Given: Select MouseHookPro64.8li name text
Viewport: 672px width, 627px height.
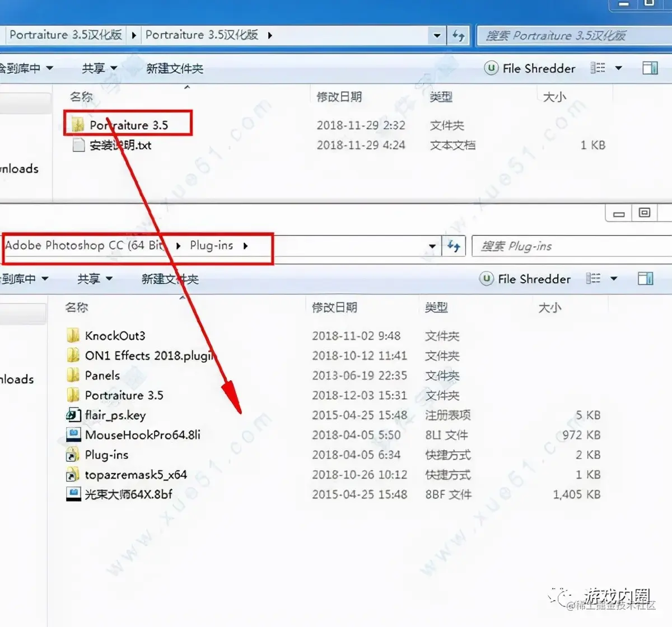Looking at the screenshot, I should click(x=143, y=435).
